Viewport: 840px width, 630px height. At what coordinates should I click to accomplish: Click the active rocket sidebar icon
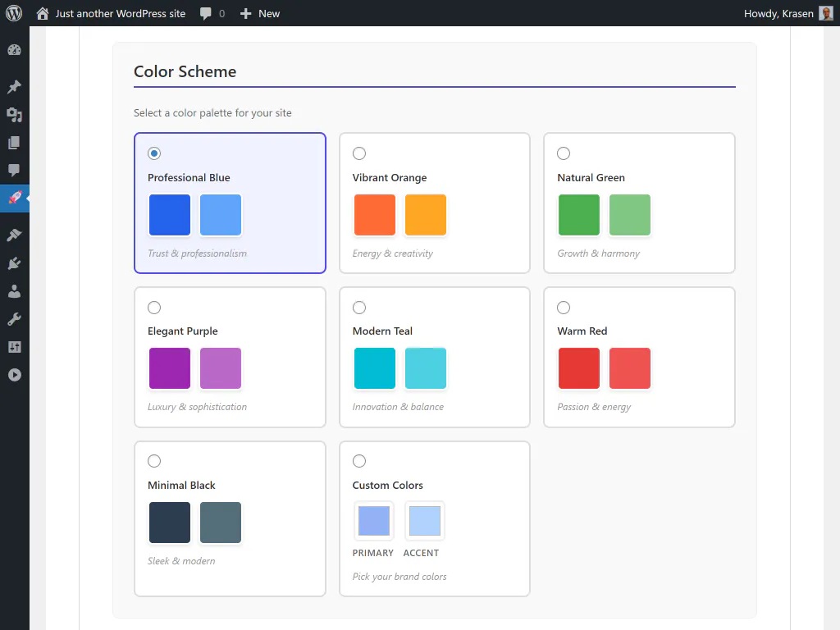15,198
